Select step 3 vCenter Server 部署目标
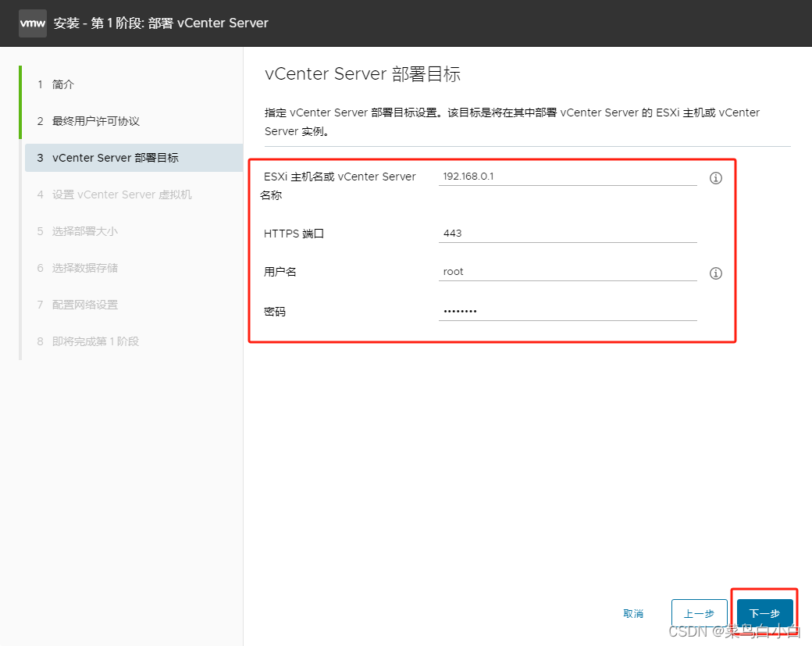The width and height of the screenshot is (812, 646). pos(133,158)
